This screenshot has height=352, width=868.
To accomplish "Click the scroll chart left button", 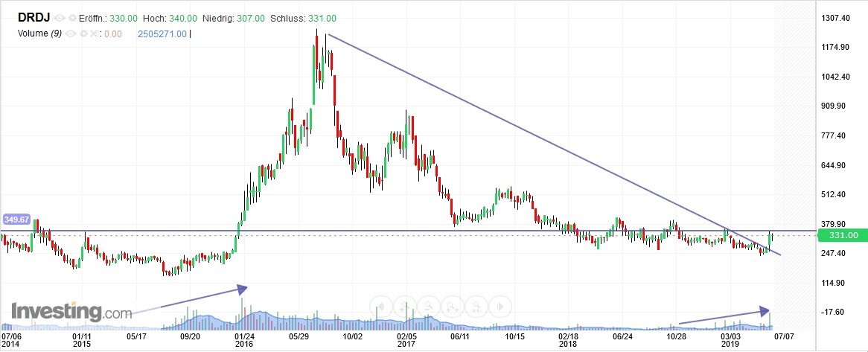I will (x=380, y=306).
